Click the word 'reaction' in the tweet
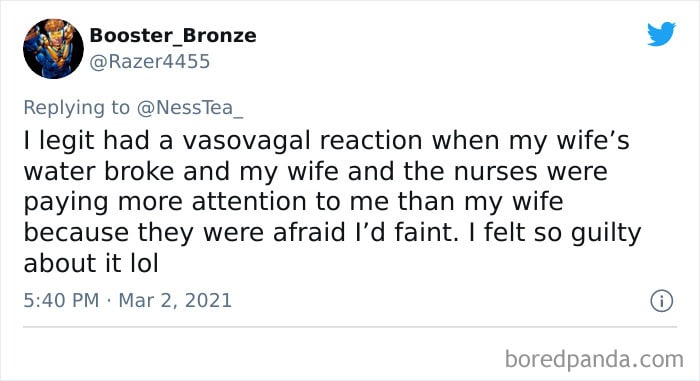Screen dimensions: 700x381 (371, 140)
